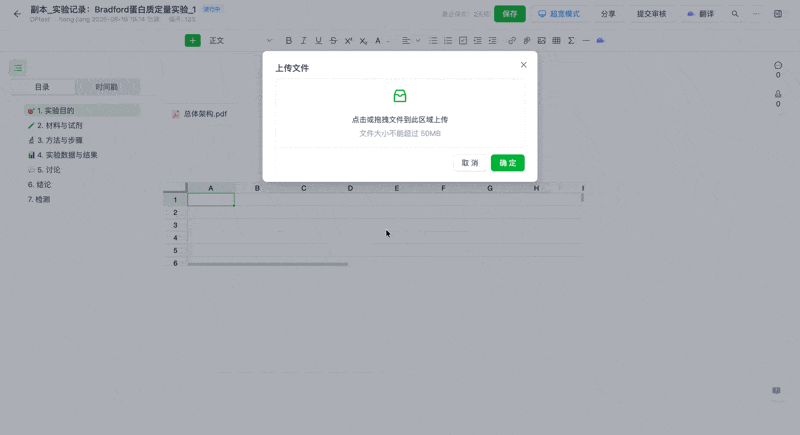Toggle italic formatting
Image resolution: width=800 pixels, height=435 pixels.
tap(304, 40)
